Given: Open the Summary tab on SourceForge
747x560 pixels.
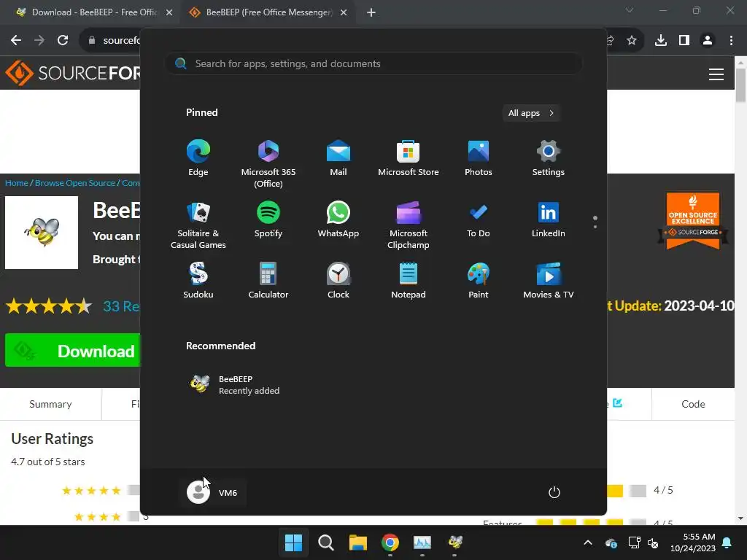Looking at the screenshot, I should click(50, 404).
